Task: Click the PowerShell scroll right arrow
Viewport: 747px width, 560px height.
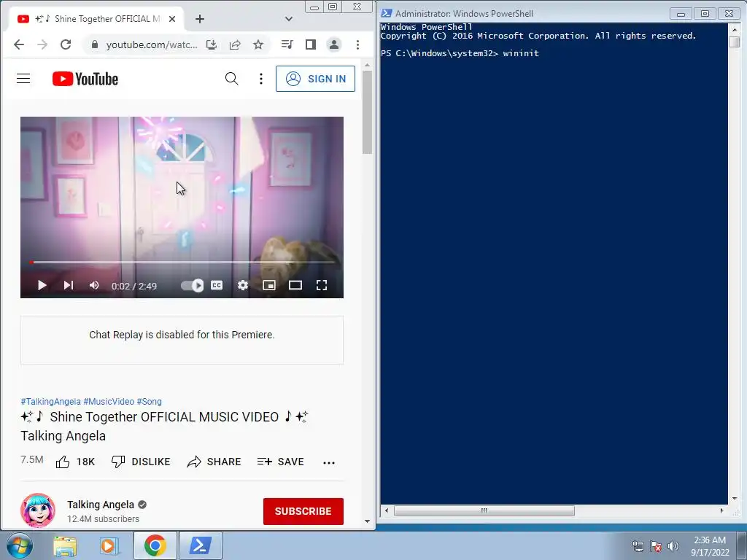Action: pyautogui.click(x=721, y=511)
